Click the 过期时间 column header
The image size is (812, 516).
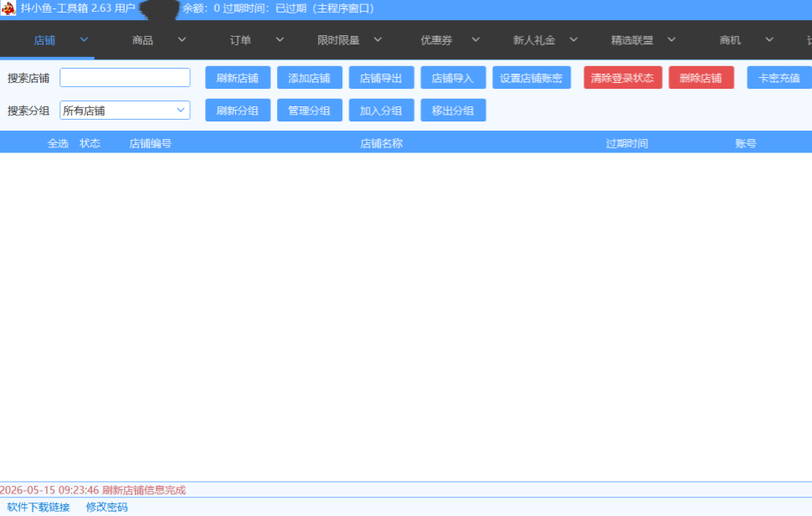pos(627,143)
